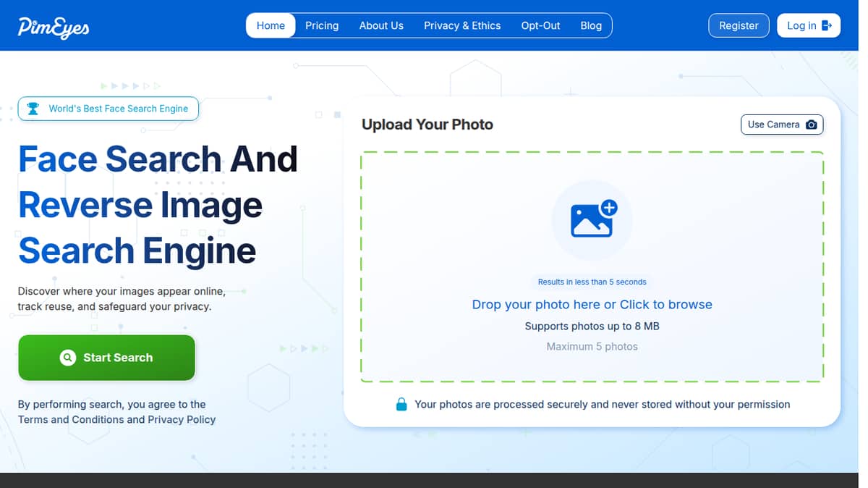868x488 pixels.
Task: Click the Maximum 5 photos text
Action: [x=592, y=346]
